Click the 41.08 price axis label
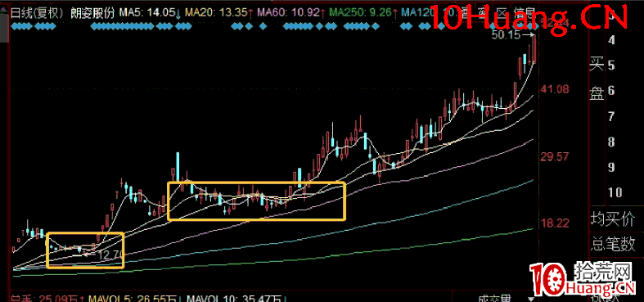This screenshot has height=302, width=644. (x=554, y=88)
